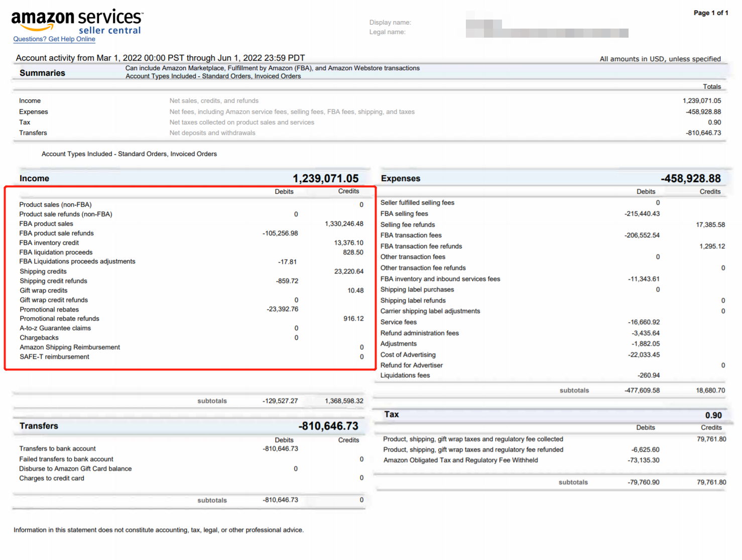This screenshot has width=742, height=560.
Task: Open the Questions? Get Help Online link
Action: (x=54, y=39)
